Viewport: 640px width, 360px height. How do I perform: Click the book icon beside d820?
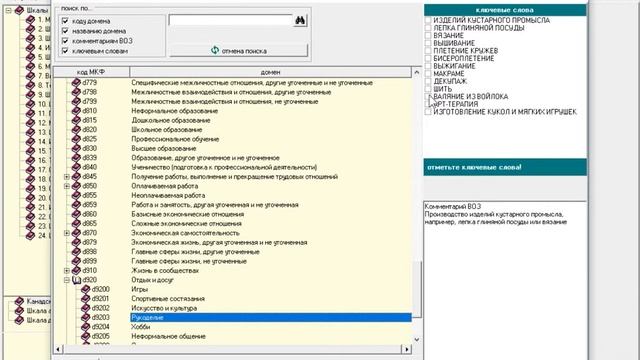pos(76,130)
